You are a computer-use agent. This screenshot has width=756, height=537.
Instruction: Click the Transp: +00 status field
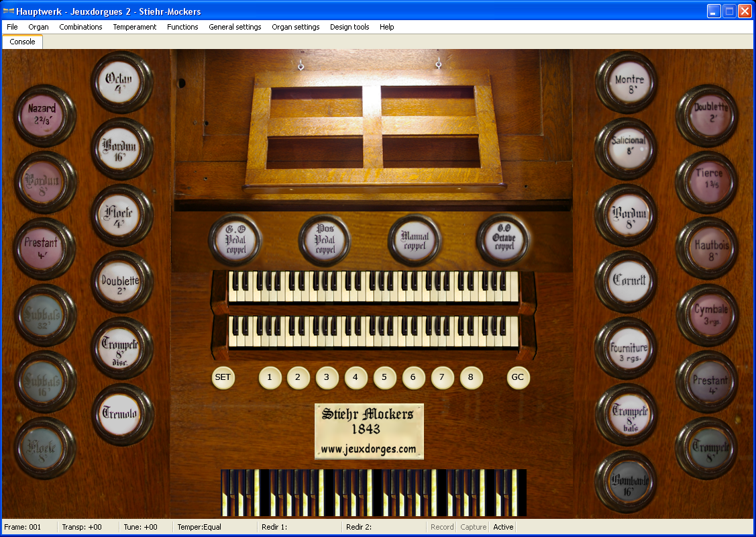(x=88, y=527)
